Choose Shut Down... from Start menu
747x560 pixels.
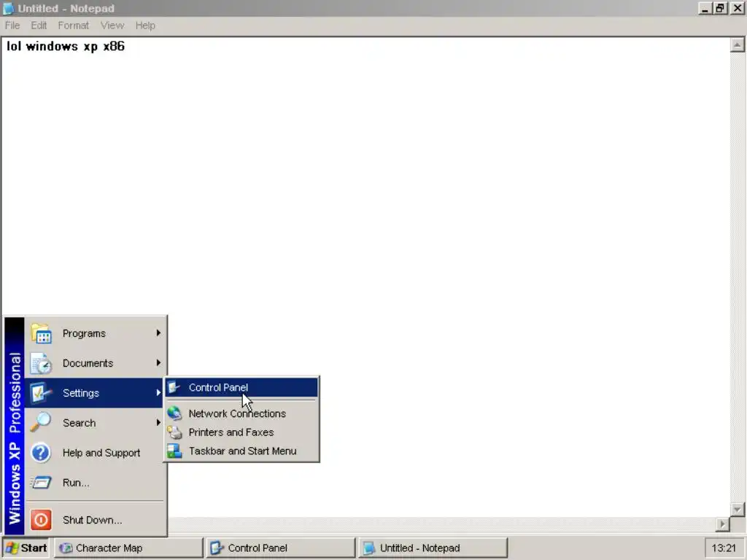(94, 519)
